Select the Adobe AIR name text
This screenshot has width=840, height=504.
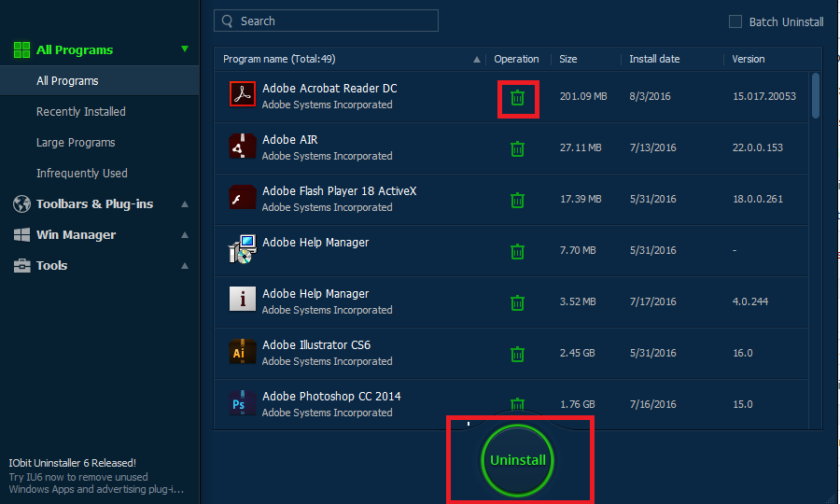tap(290, 140)
